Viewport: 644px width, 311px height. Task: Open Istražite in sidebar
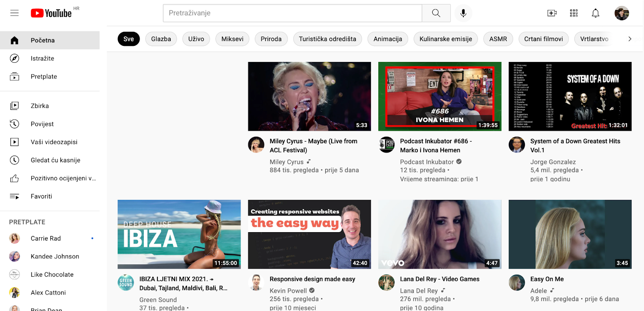[x=50, y=58]
